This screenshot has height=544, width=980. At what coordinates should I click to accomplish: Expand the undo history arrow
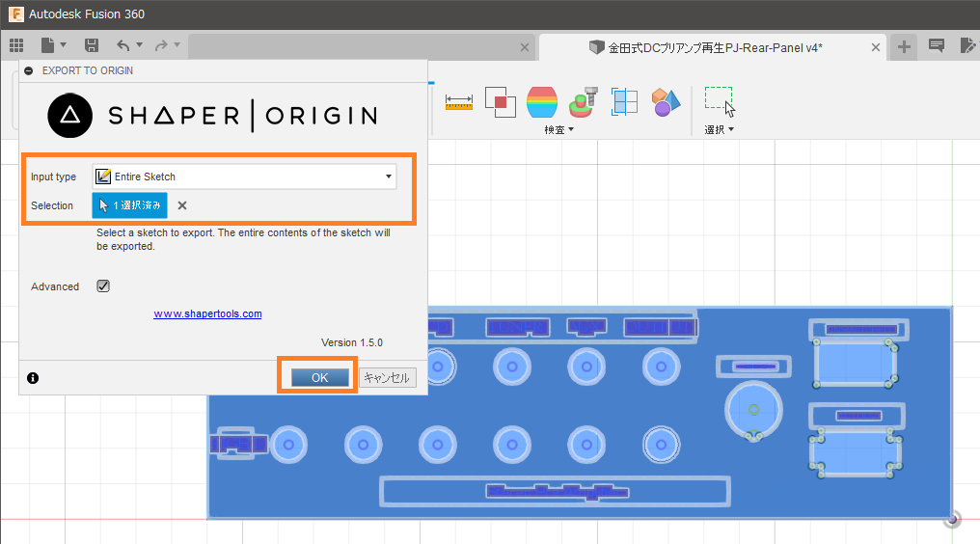pyautogui.click(x=139, y=45)
